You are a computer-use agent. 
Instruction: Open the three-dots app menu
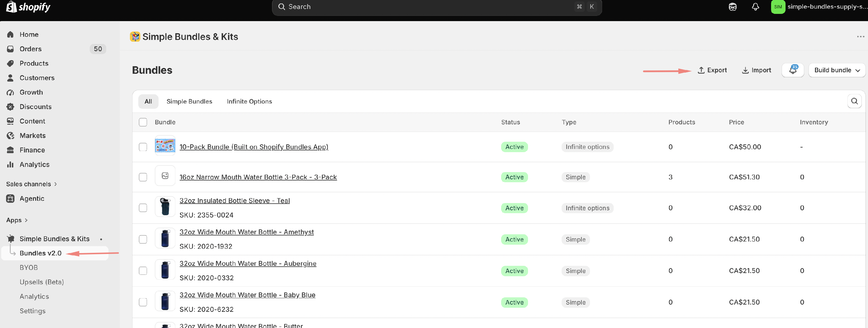(x=860, y=37)
